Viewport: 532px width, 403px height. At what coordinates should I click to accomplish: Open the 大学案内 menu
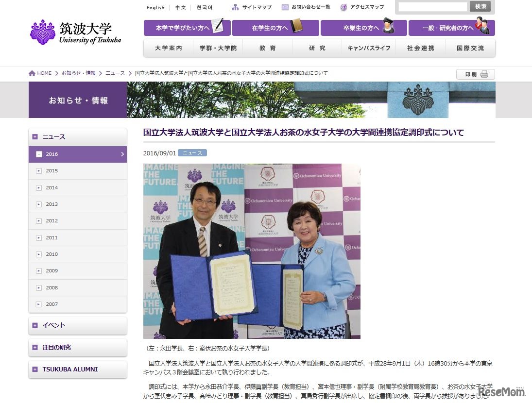pyautogui.click(x=169, y=48)
